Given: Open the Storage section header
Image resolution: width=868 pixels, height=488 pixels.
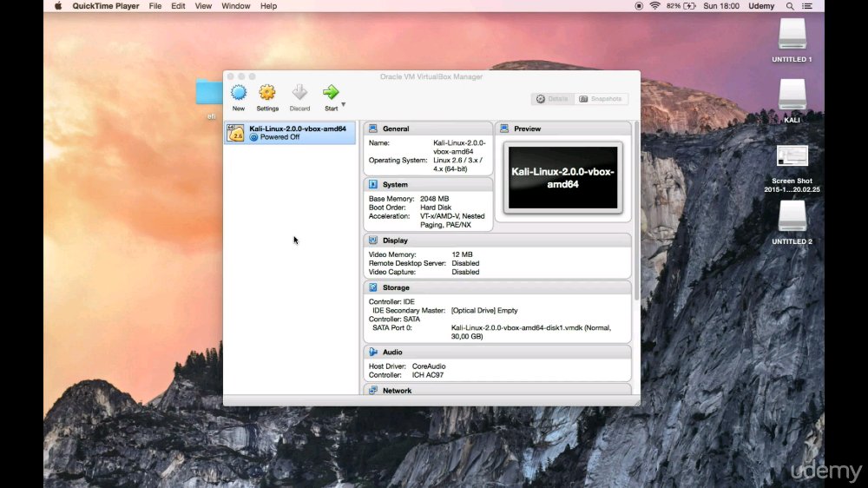Looking at the screenshot, I should (x=497, y=287).
